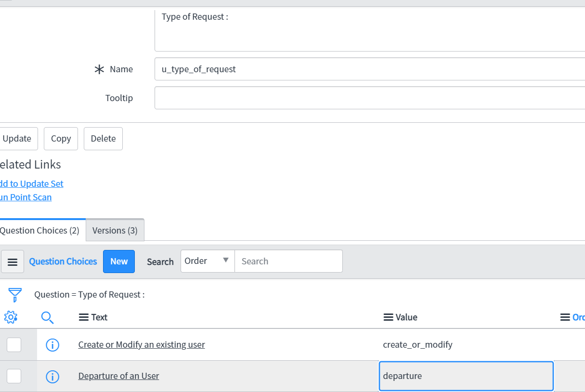The width and height of the screenshot is (585, 392).
Task: Open the list controls hamburger menu
Action: 13,261
